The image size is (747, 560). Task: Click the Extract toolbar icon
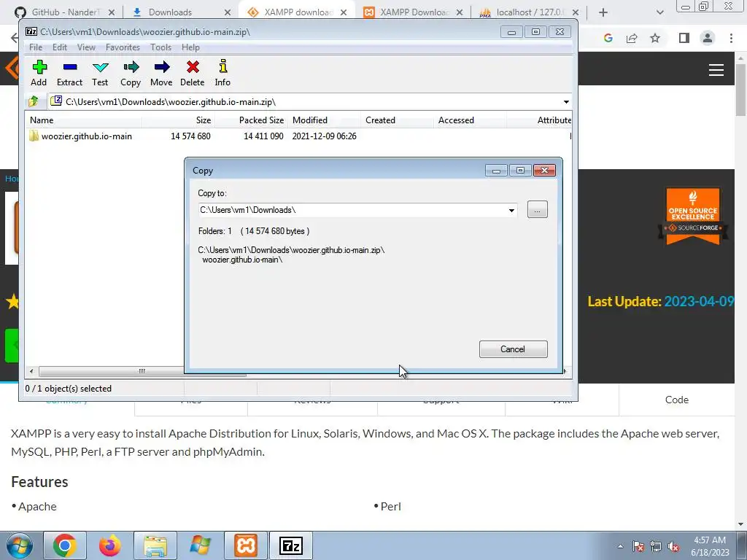pyautogui.click(x=69, y=73)
